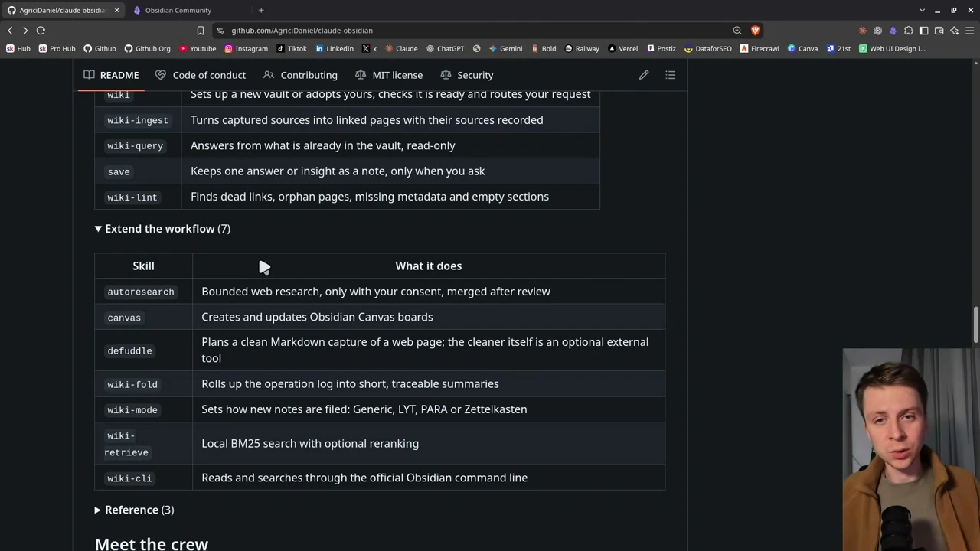Edit the README with the pencil icon
This screenshot has width=980, height=551.
click(644, 75)
